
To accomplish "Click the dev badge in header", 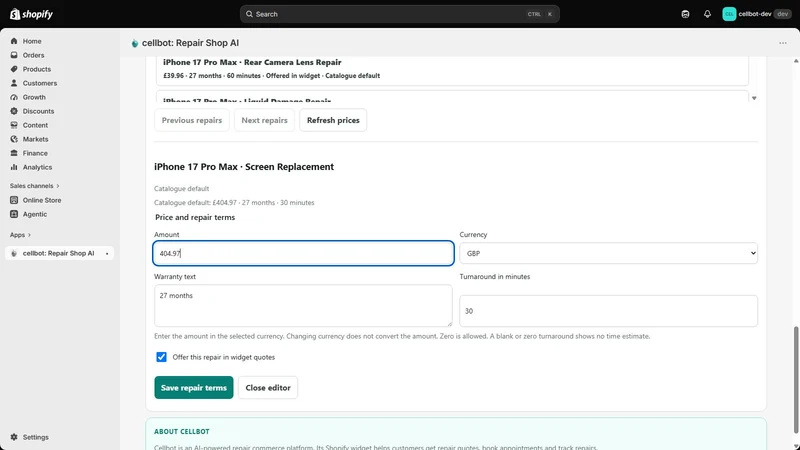I will (782, 14).
